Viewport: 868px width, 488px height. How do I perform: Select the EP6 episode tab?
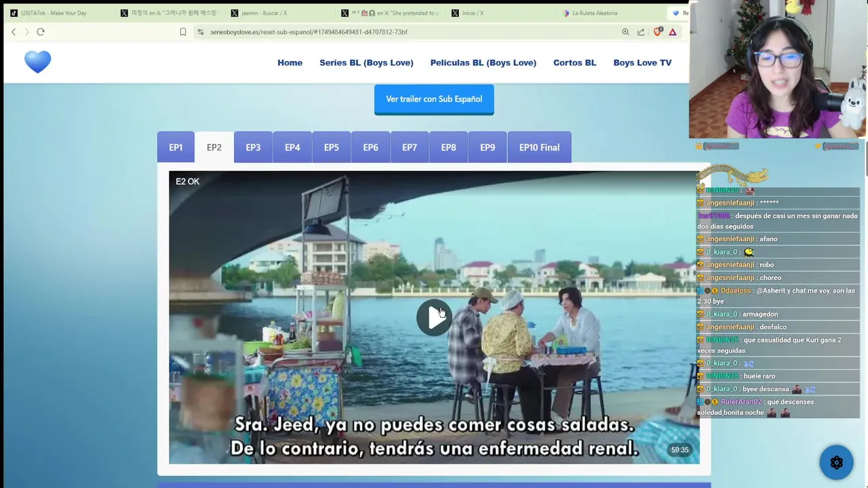point(370,147)
